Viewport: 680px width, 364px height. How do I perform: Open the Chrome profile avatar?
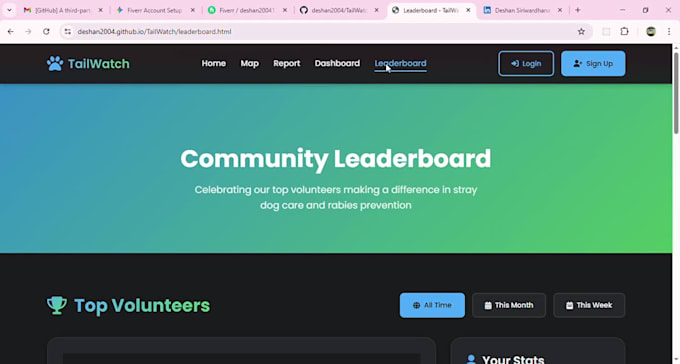click(x=651, y=31)
